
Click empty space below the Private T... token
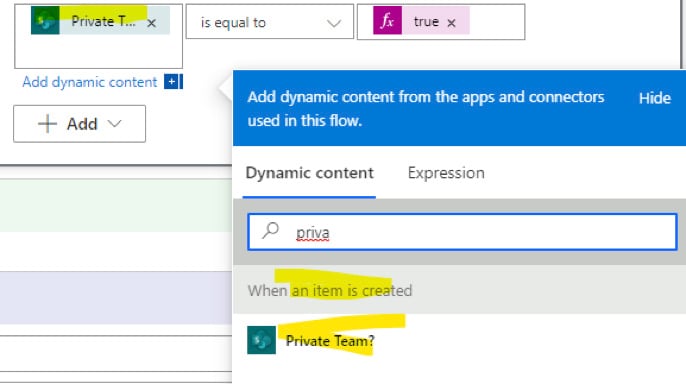tap(98, 52)
